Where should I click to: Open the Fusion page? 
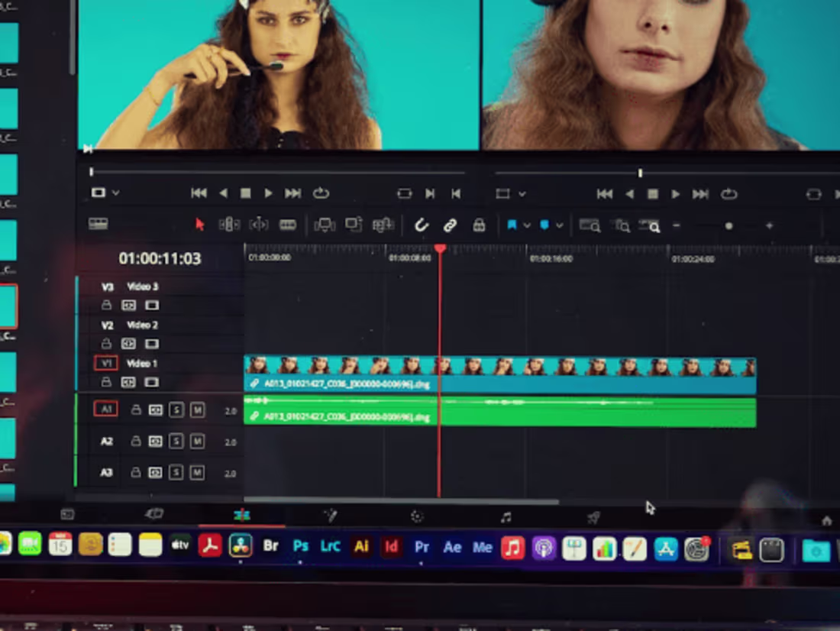tap(331, 516)
